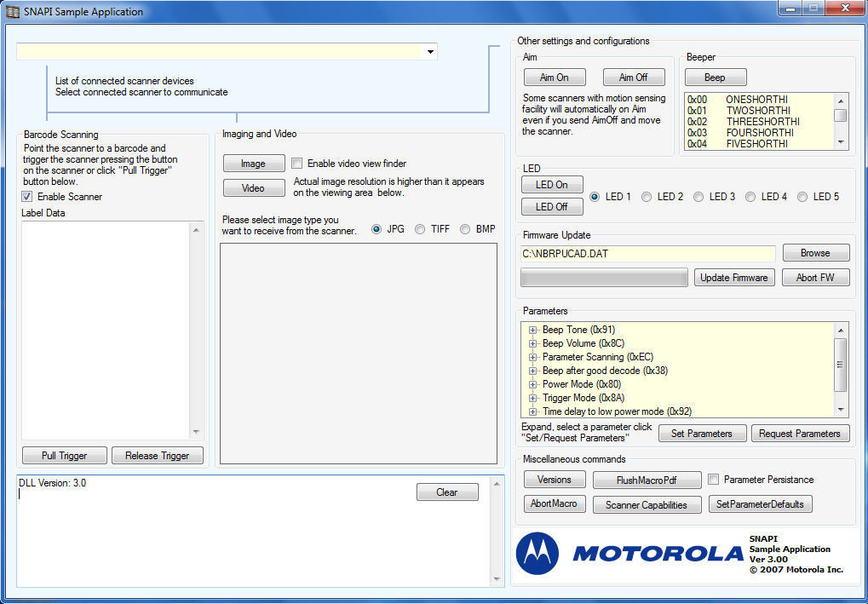Expand the Power Mode (0x80) tree node
This screenshot has height=604, width=868.
(x=533, y=384)
